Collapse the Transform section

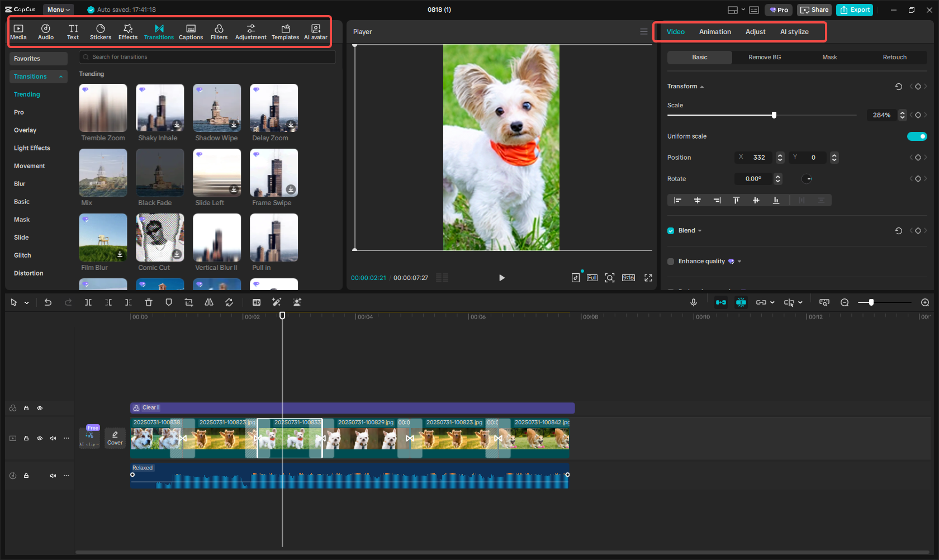(x=702, y=87)
